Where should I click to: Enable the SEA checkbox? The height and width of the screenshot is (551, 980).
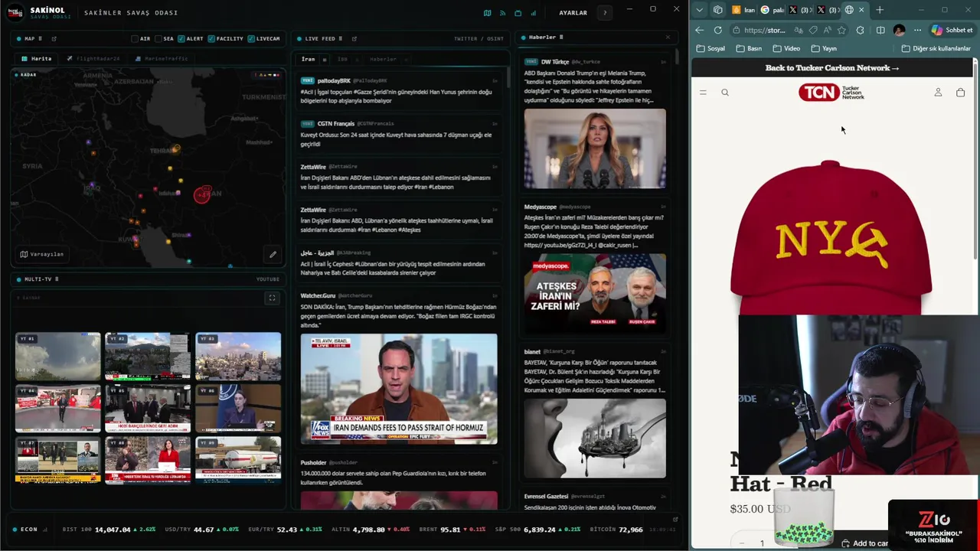pyautogui.click(x=158, y=38)
